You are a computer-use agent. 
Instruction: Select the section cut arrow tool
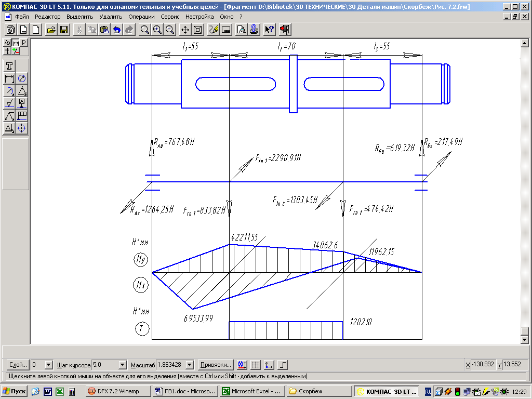9,128
